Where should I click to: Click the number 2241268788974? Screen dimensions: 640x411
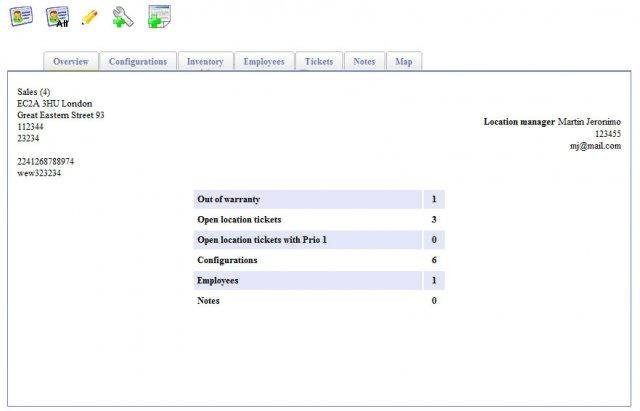(x=46, y=162)
